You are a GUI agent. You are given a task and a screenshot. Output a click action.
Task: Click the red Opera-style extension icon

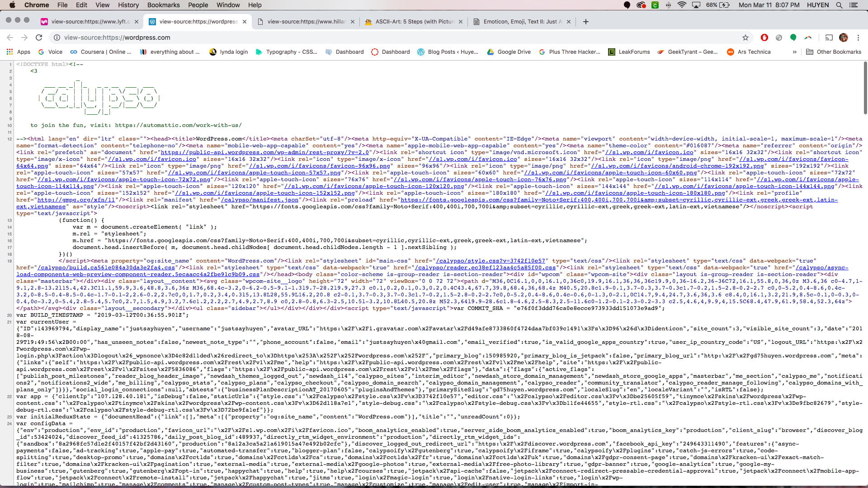764,38
